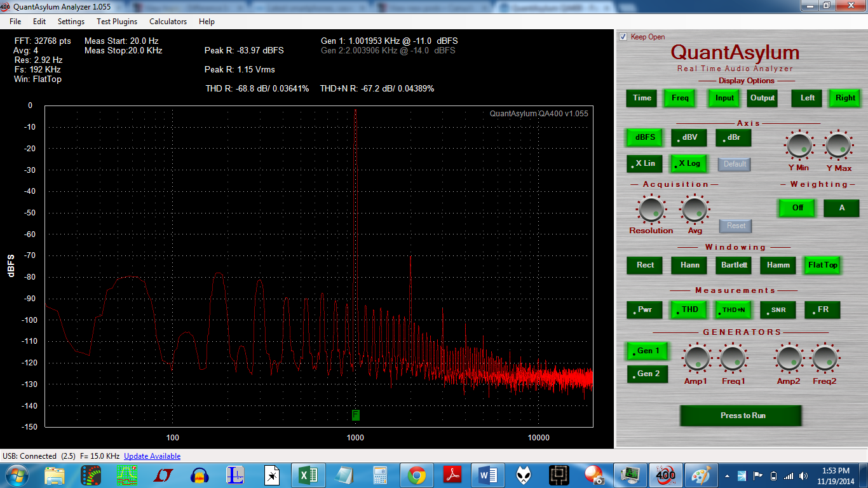Open Microsoft Word from taskbar
The image size is (868, 488).
coord(489,475)
